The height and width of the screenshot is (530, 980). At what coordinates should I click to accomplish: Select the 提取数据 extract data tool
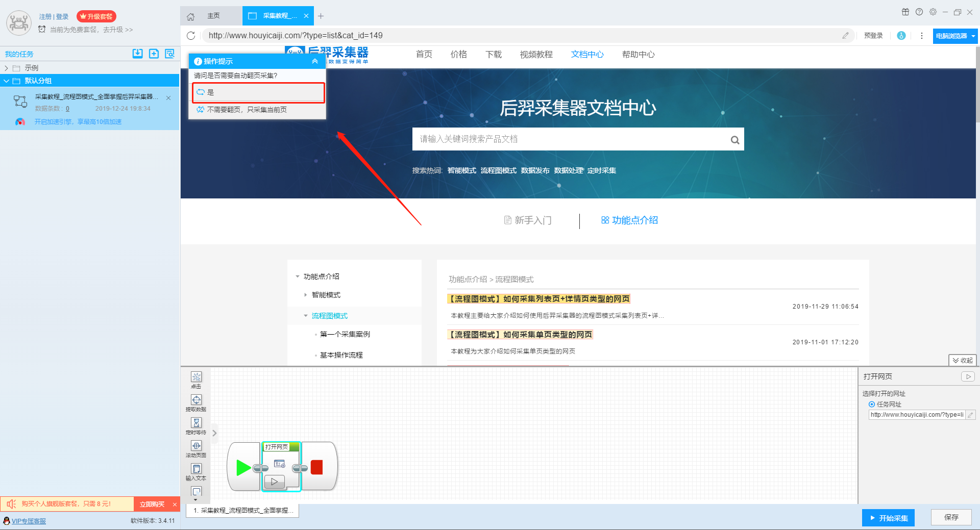196,403
